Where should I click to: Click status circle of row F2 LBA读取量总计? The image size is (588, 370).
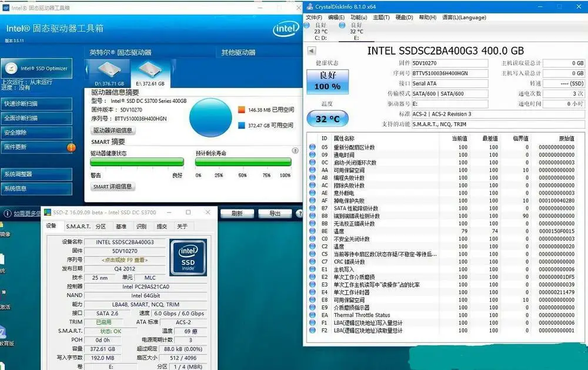(x=312, y=330)
